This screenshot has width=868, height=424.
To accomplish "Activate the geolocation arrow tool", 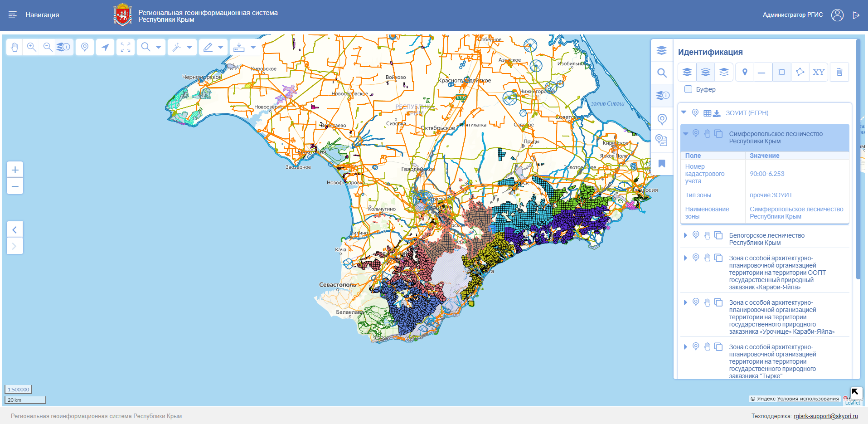I will coord(105,47).
